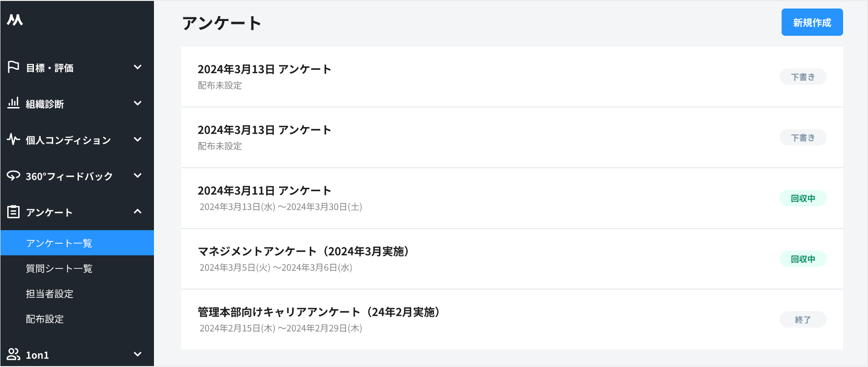
Task: Click the feedback icon for 360°フィードバック
Action: pyautogui.click(x=13, y=176)
